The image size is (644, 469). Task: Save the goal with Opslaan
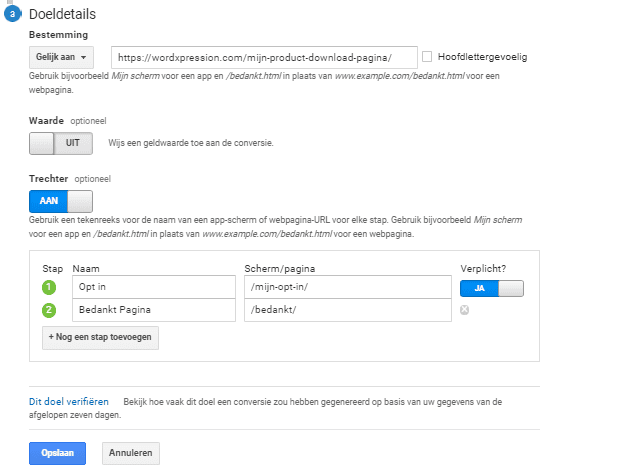(x=58, y=453)
